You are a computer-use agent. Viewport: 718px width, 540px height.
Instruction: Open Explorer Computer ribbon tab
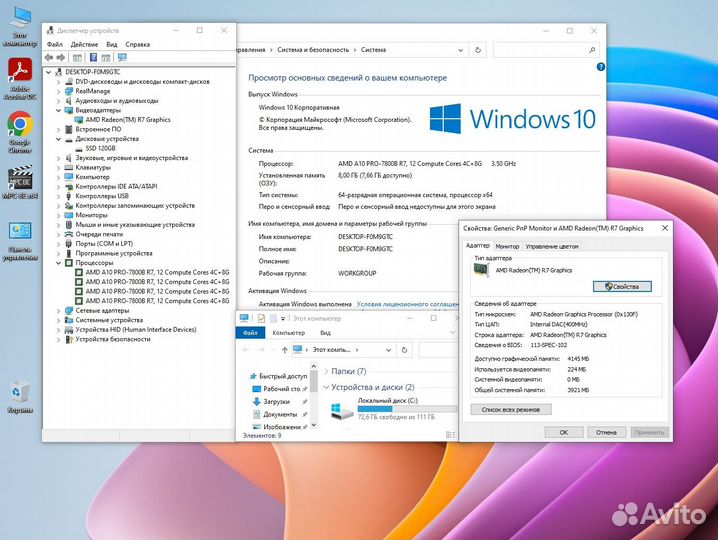tap(288, 333)
